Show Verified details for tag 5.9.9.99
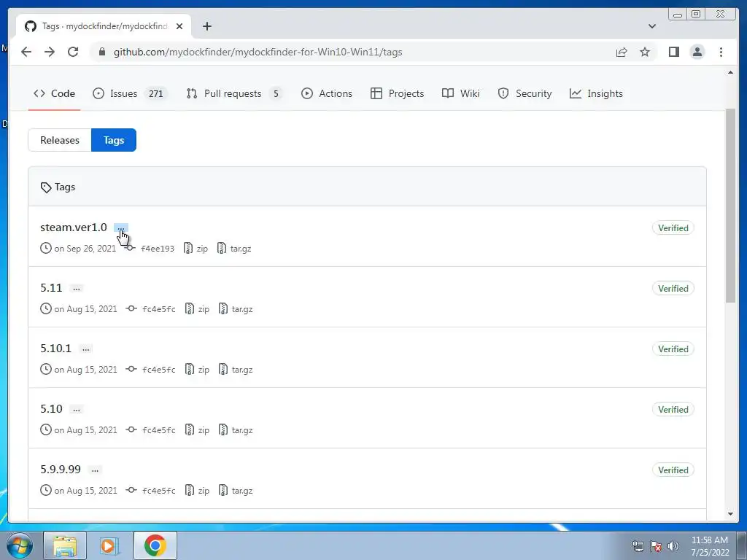747x560 pixels. (x=673, y=470)
